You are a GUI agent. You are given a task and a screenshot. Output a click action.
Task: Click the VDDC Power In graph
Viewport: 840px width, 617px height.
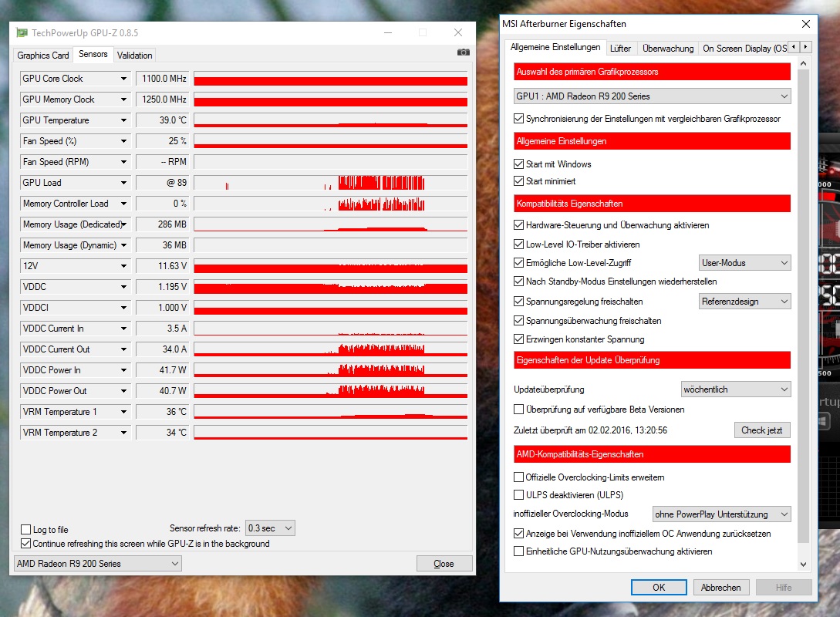pyautogui.click(x=331, y=370)
